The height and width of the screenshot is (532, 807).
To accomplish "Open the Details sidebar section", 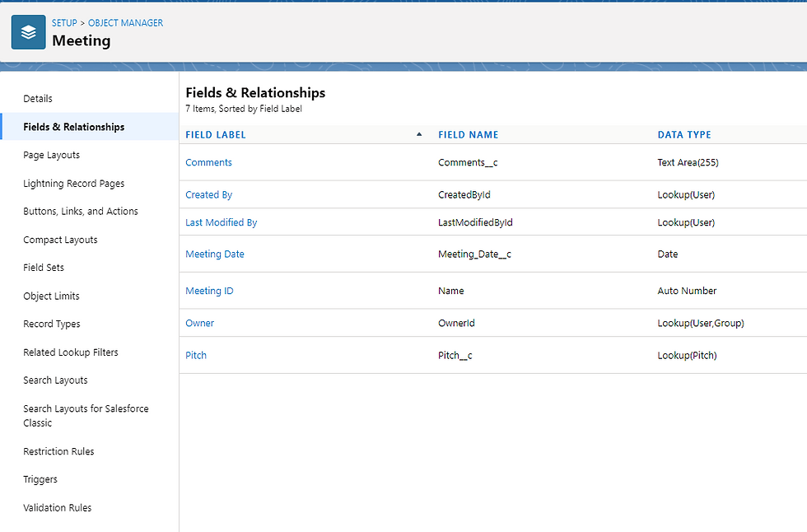I will (38, 99).
